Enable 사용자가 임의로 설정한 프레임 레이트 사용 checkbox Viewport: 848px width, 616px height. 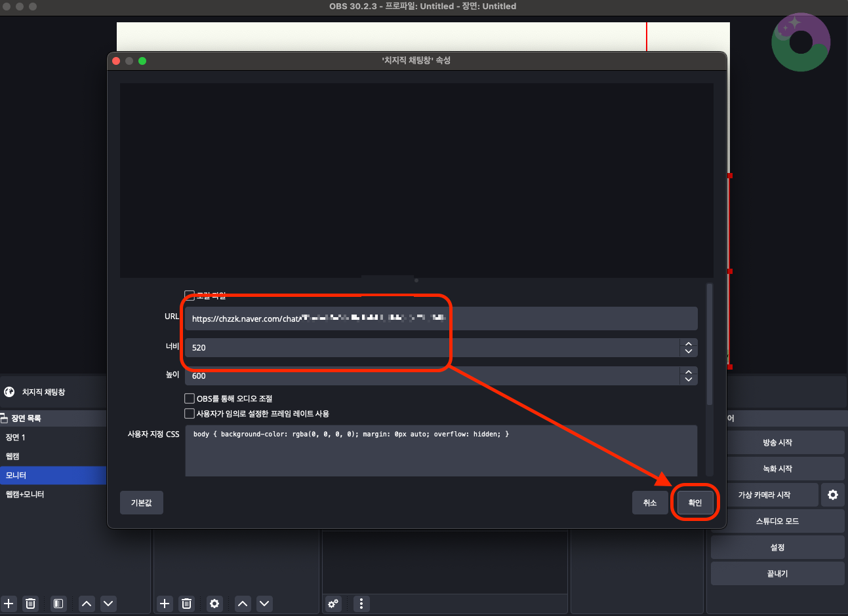point(190,414)
